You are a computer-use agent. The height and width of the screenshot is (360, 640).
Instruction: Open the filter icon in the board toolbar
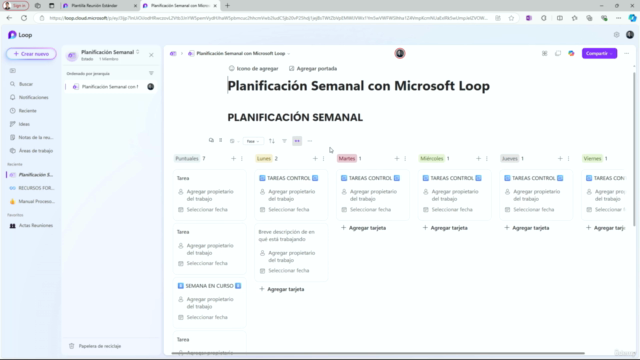[284, 141]
